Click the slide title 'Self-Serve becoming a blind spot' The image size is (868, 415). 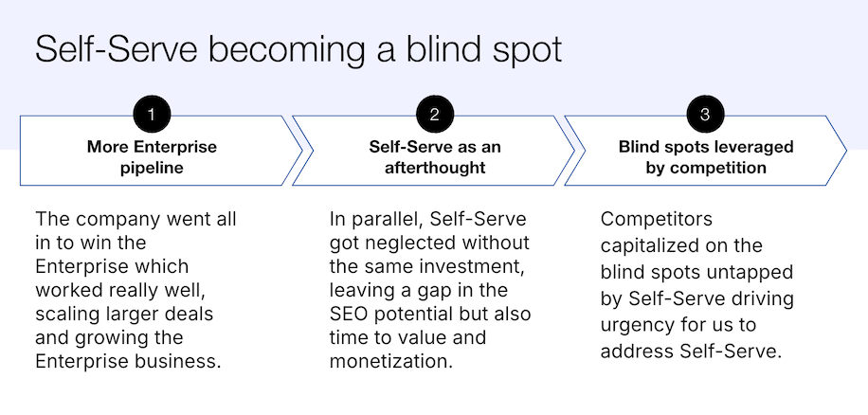pyautogui.click(x=298, y=50)
